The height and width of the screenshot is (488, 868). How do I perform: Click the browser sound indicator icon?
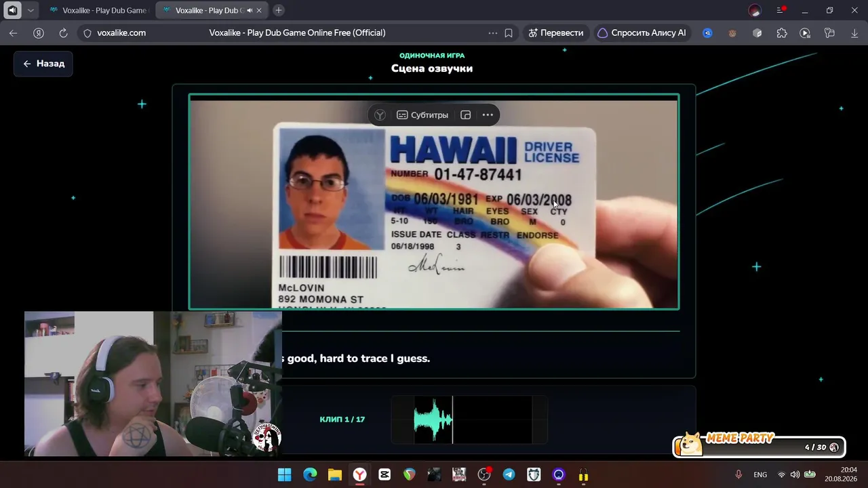click(x=12, y=10)
